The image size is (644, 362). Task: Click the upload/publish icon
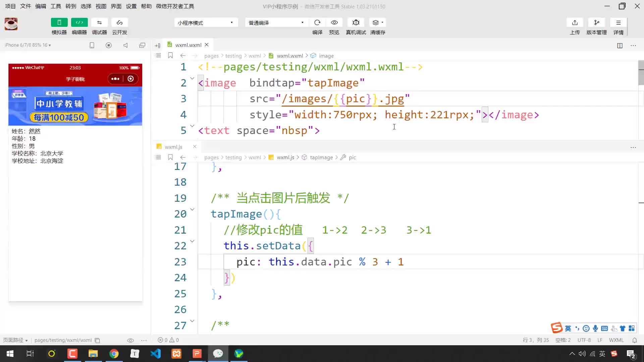coord(575,22)
